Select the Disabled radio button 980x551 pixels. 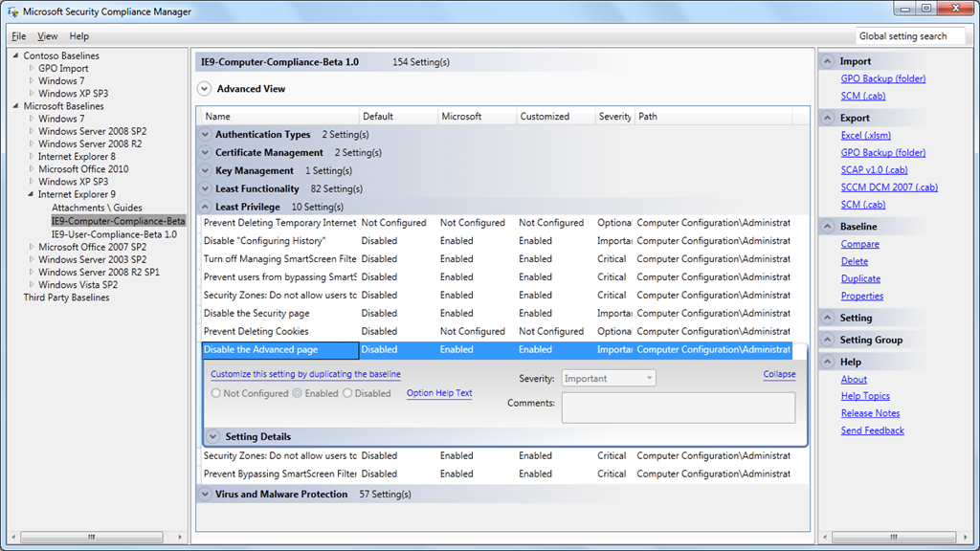point(348,393)
